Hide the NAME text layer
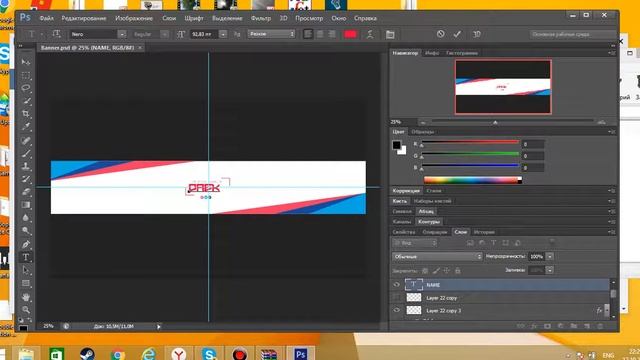 (x=396, y=284)
